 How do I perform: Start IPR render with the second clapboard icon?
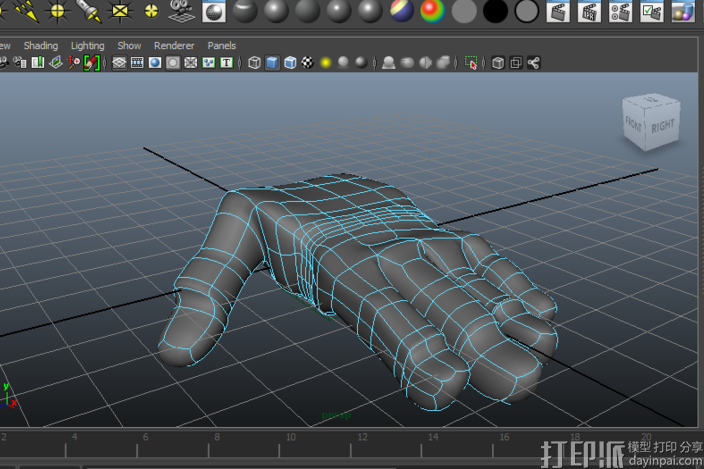[589, 11]
